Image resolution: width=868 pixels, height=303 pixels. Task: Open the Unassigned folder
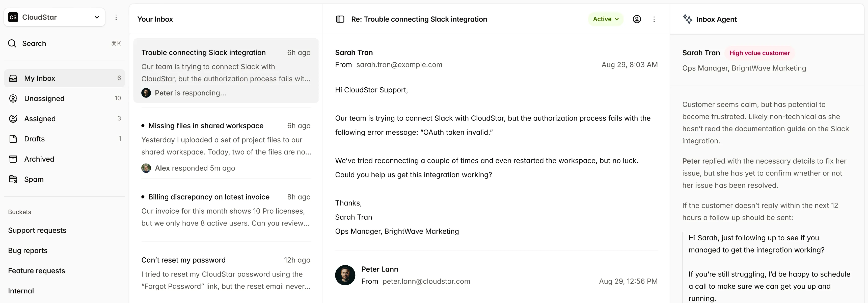click(x=44, y=98)
